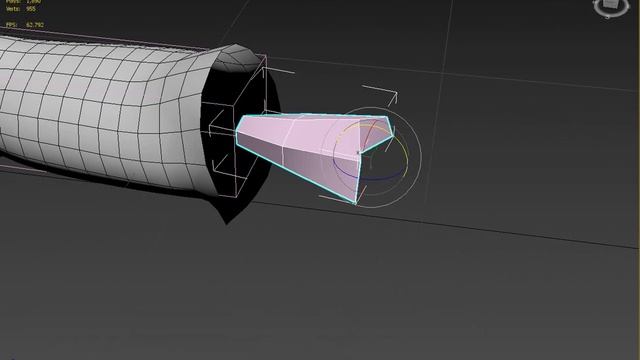Select the pink highlighted bone object
This screenshot has width=640, height=360.
point(314,158)
